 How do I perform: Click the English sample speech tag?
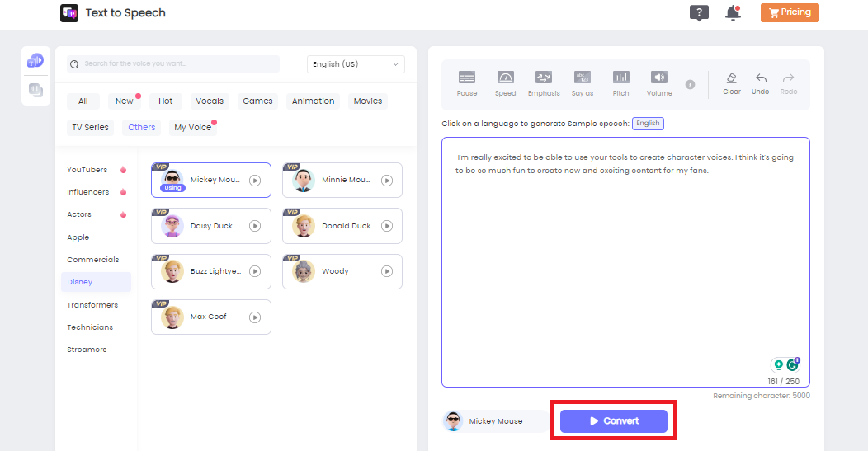pos(648,124)
